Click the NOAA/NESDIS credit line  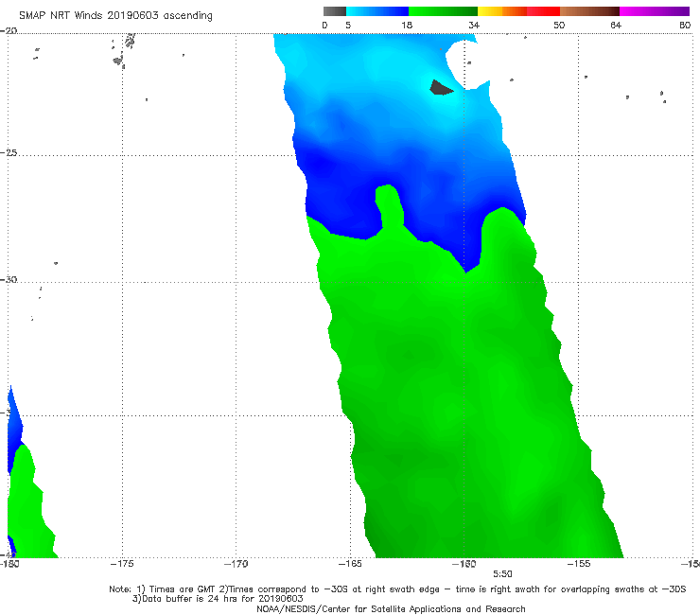point(391,608)
